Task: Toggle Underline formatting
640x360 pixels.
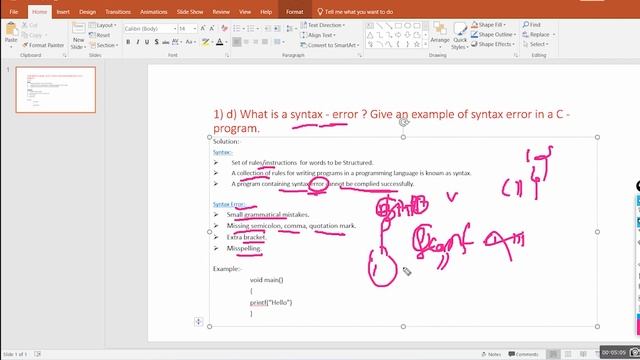Action: (x=147, y=42)
